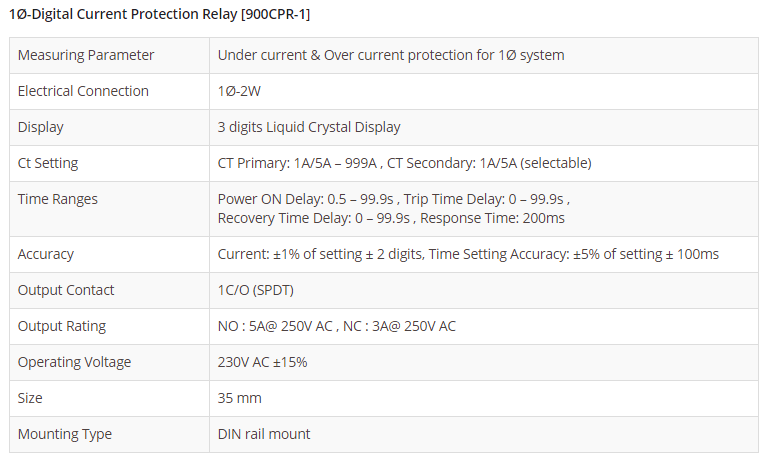Click the 1Ø-2W value cell
Viewport: 769px width, 459px height.
(x=241, y=91)
